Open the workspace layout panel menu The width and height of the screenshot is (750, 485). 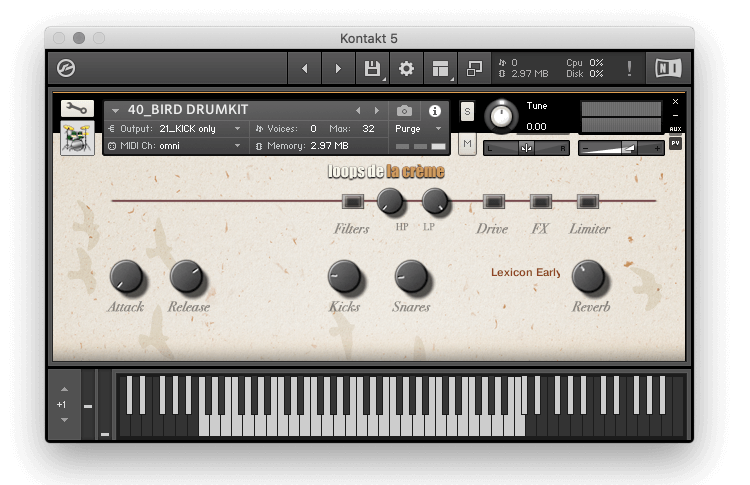441,68
